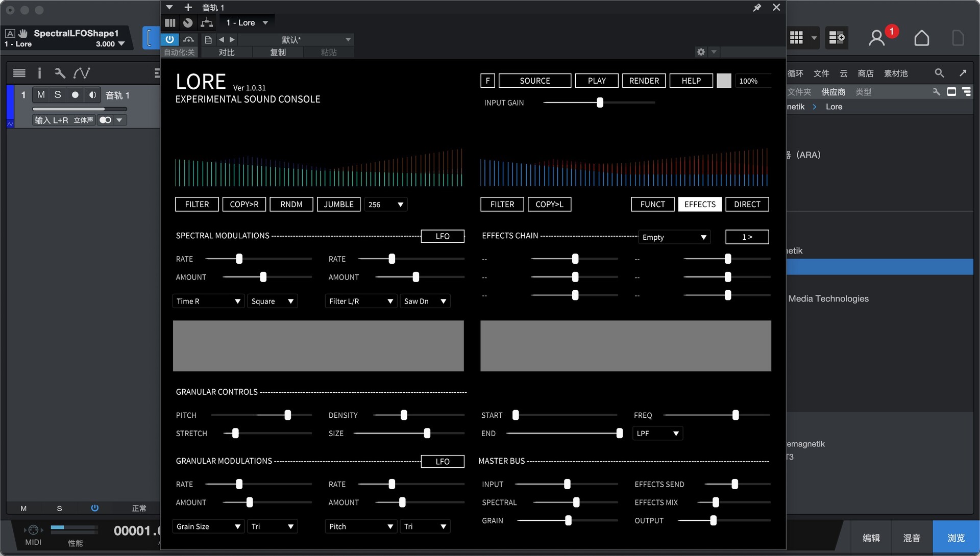Open the Filter L/R target dropdown
The width and height of the screenshot is (980, 556).
(361, 301)
